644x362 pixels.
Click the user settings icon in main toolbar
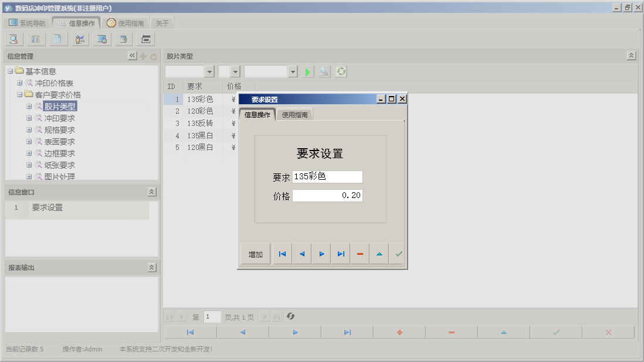(x=80, y=39)
